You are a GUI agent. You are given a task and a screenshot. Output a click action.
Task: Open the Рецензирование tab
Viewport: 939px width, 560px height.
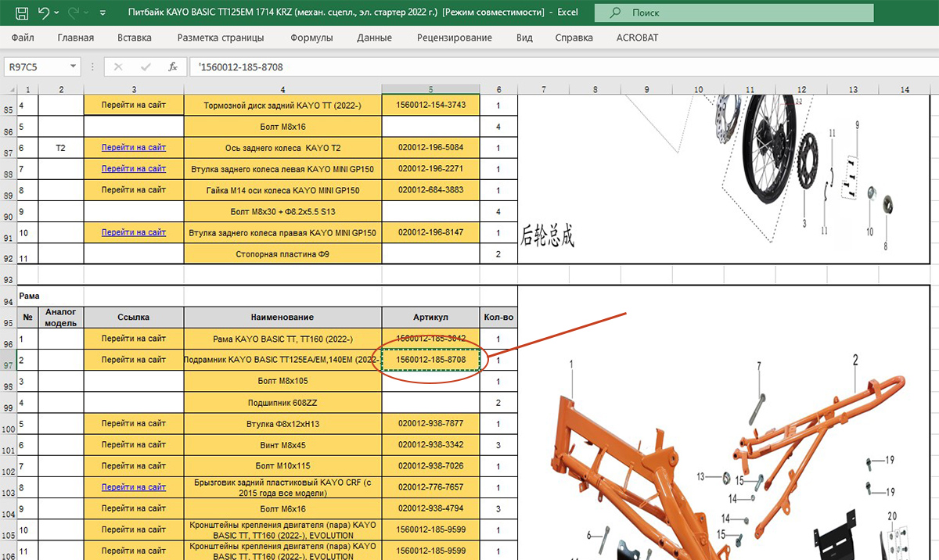[455, 38]
